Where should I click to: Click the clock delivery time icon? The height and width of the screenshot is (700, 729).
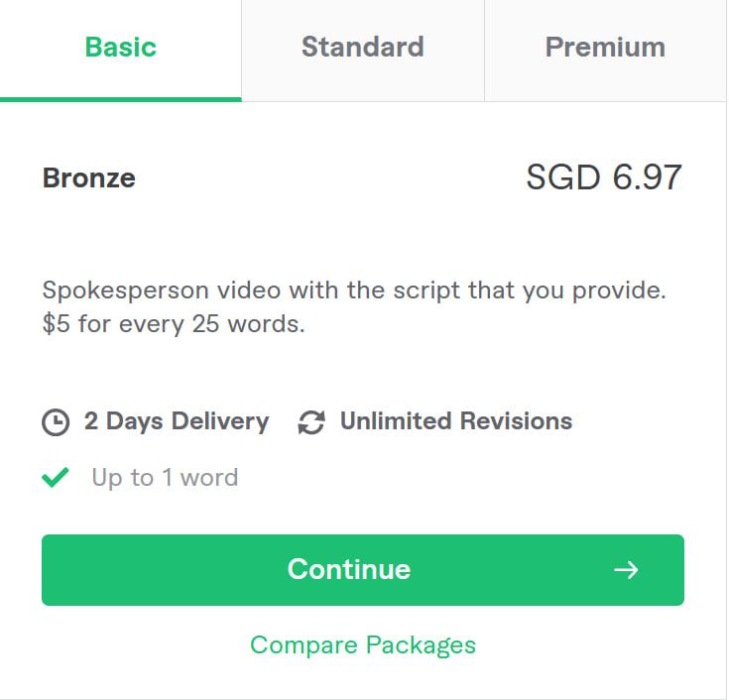pos(56,422)
